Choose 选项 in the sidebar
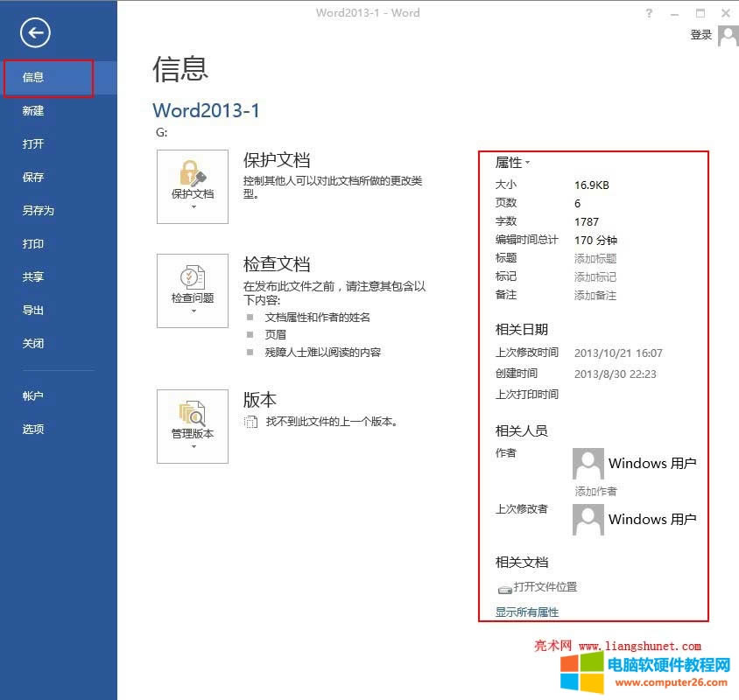This screenshot has height=700, width=739. (33, 430)
